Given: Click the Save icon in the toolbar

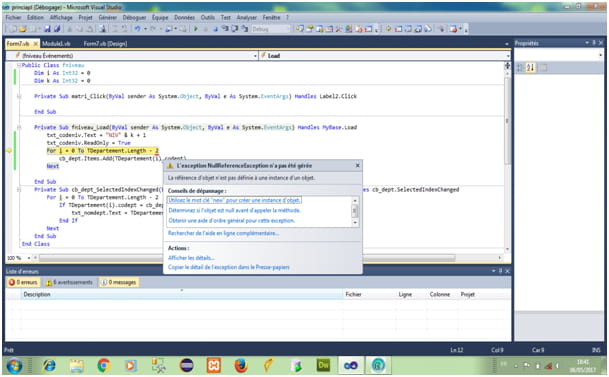Looking at the screenshot, I should 47,29.
